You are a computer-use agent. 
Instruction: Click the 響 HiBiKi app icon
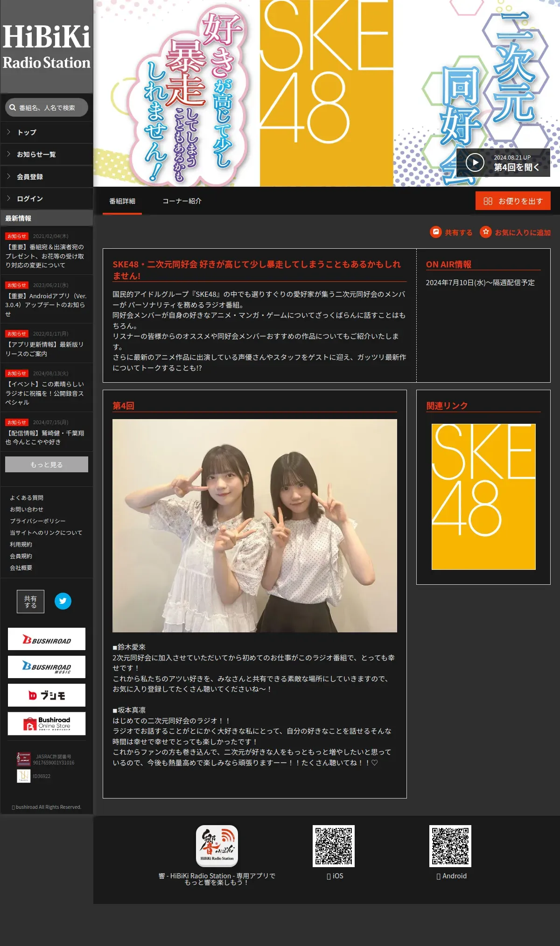pyautogui.click(x=217, y=846)
